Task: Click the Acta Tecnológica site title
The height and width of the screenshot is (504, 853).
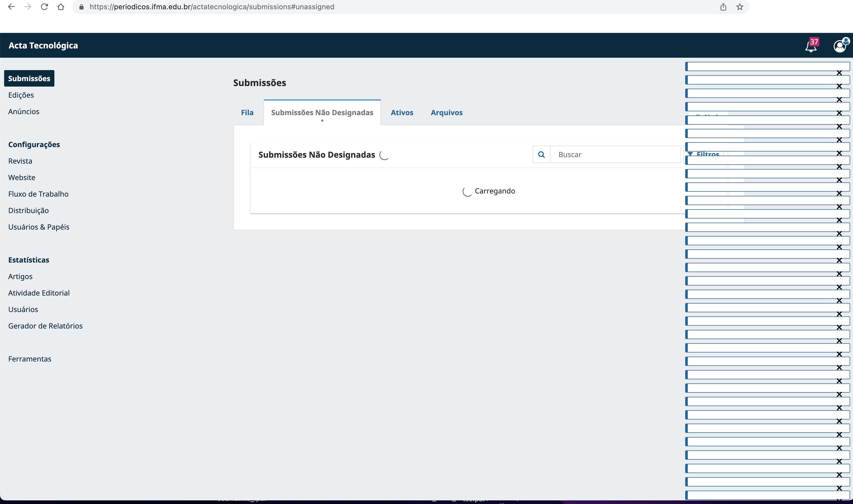Action: [43, 46]
